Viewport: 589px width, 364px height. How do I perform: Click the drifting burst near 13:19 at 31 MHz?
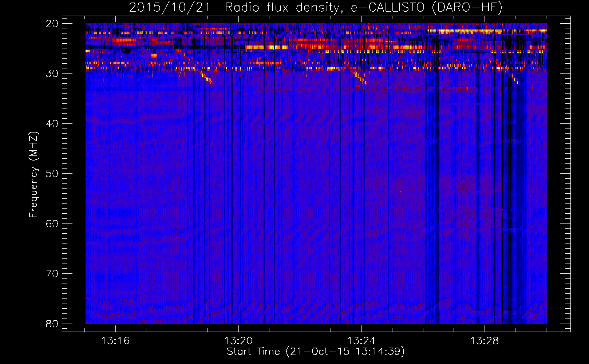(x=206, y=77)
